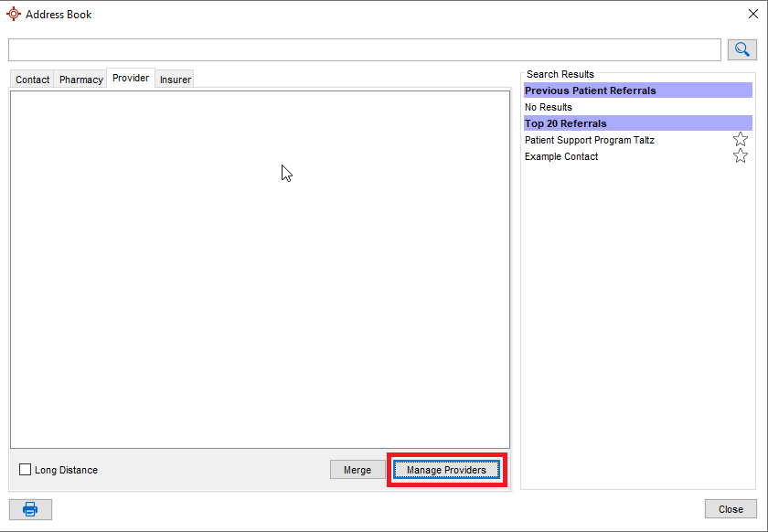Image resolution: width=768 pixels, height=532 pixels.
Task: Click the Top 20 Referrals header
Action: point(637,123)
